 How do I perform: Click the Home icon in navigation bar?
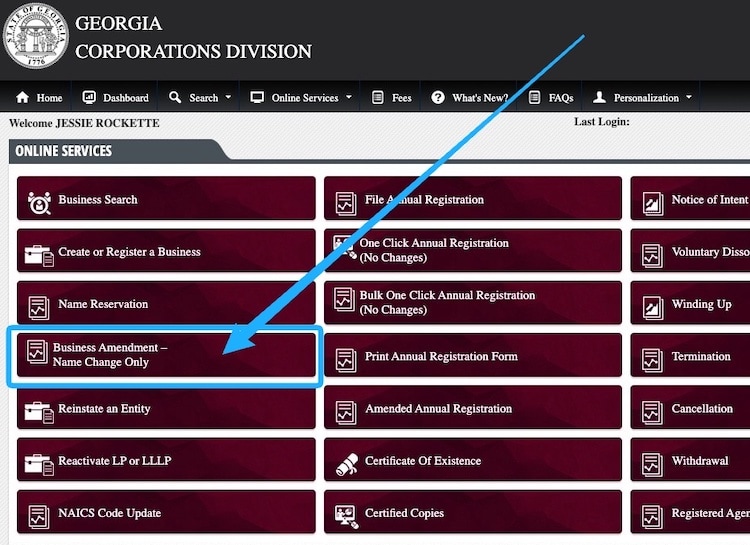(22, 98)
